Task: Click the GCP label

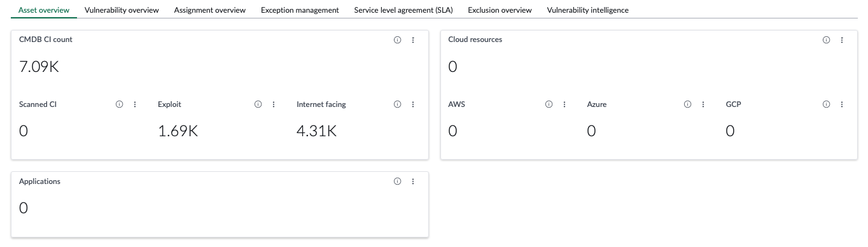Action: click(x=733, y=104)
